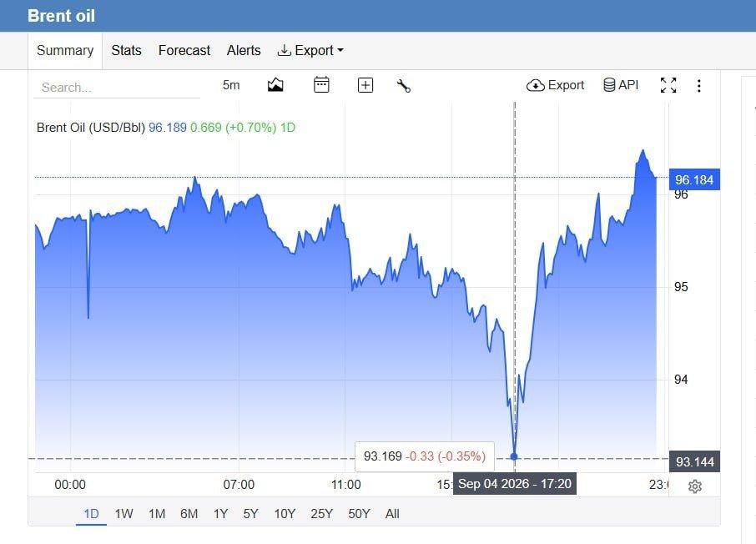Image resolution: width=756 pixels, height=544 pixels.
Task: Select the 1M time range
Action: (x=157, y=514)
